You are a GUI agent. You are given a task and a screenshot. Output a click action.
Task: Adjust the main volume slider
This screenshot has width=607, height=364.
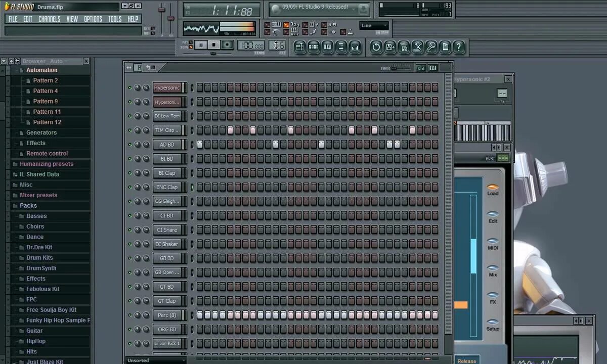coord(162,19)
